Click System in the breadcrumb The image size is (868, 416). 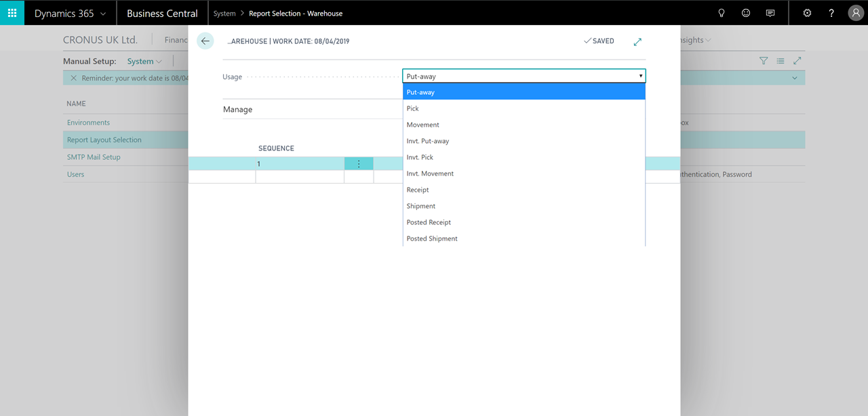tap(224, 14)
